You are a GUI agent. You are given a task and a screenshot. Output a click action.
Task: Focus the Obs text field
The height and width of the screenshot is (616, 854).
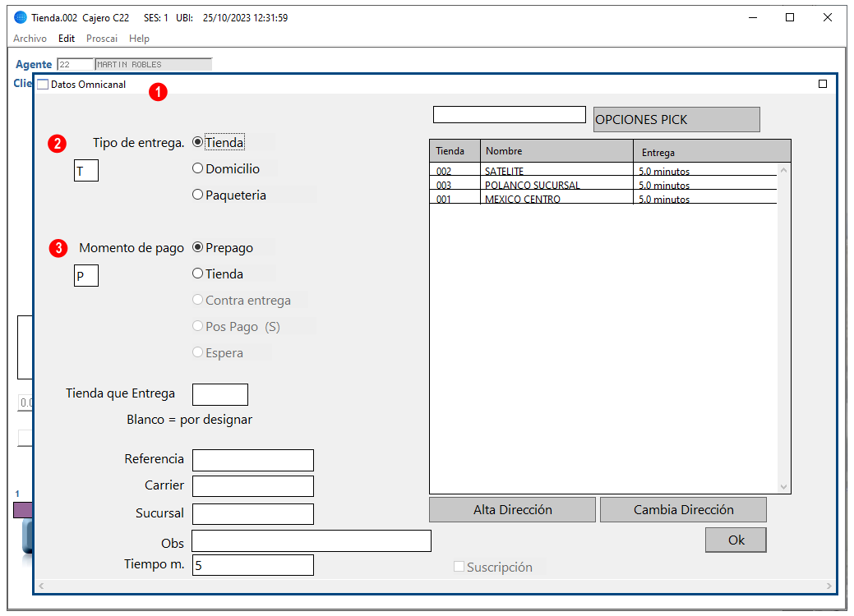coord(312,541)
